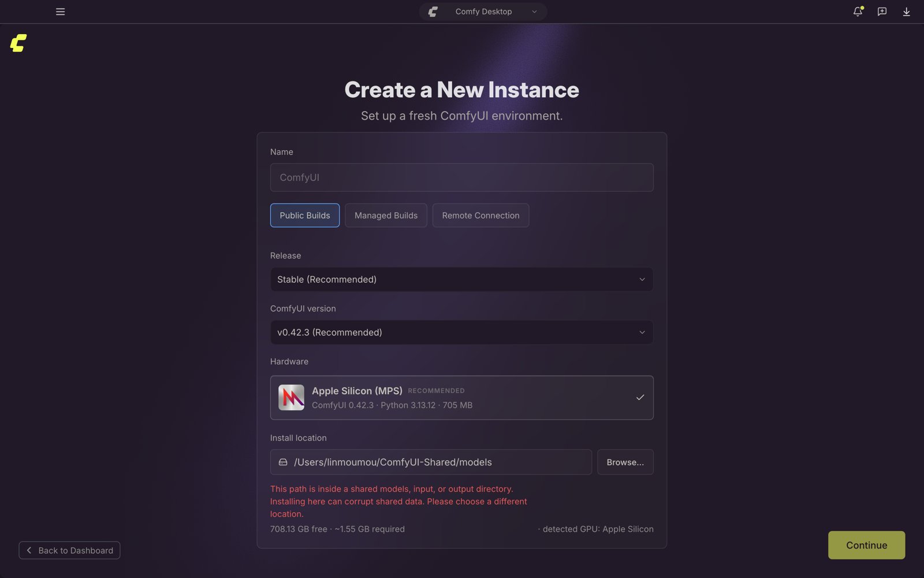Open the Comfy Desktop switcher dropdown

point(483,12)
